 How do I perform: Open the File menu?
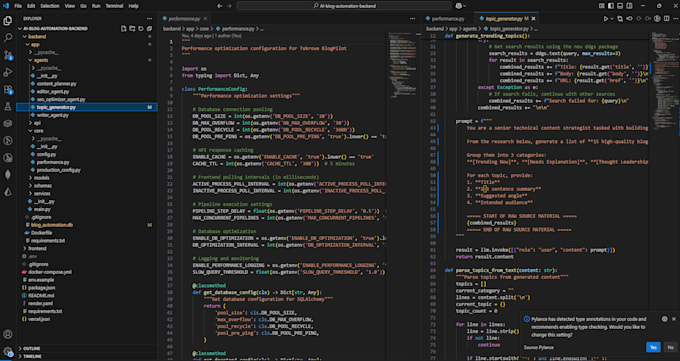[18, 6]
